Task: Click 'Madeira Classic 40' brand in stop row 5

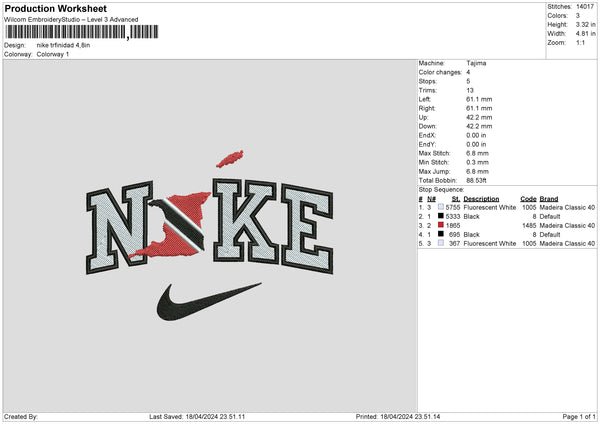Action: pos(567,244)
